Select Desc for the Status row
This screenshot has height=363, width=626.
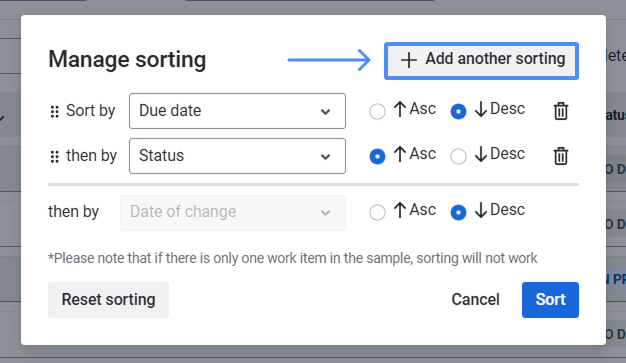click(x=458, y=157)
